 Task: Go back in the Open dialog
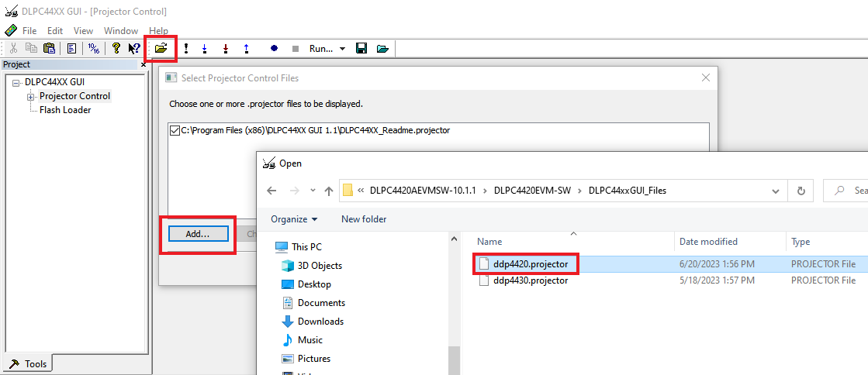[x=271, y=191]
